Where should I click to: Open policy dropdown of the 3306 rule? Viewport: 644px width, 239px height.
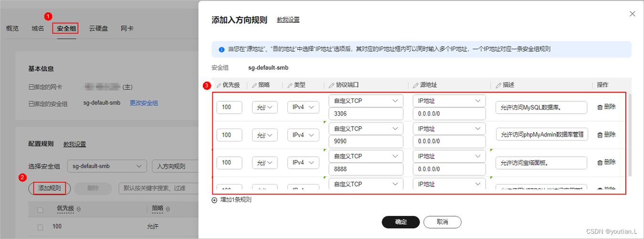tap(264, 107)
